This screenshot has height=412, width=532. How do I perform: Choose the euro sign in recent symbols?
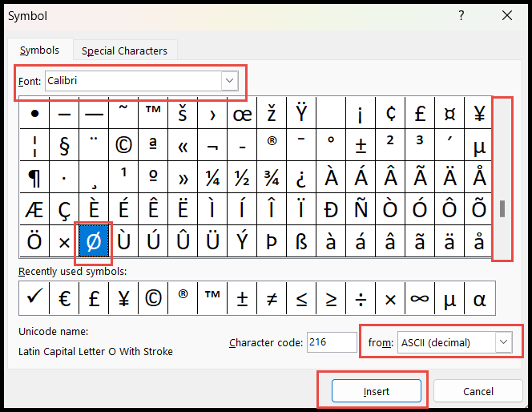click(x=64, y=298)
